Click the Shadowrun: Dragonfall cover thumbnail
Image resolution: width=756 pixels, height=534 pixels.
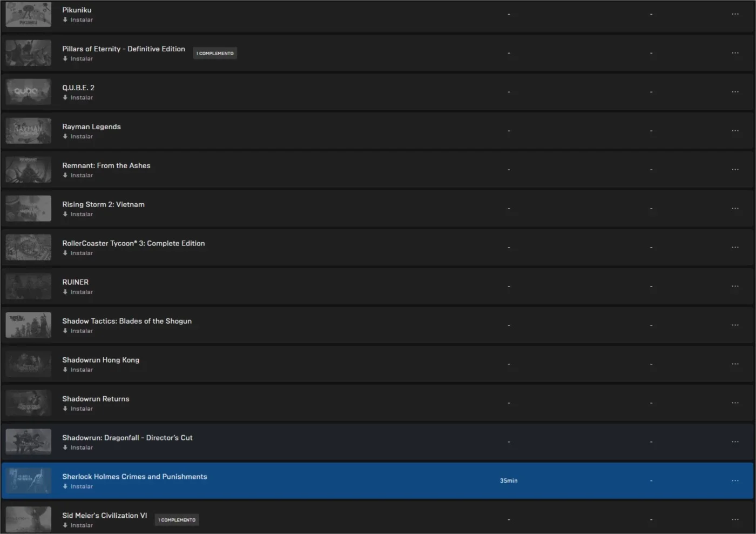tap(28, 442)
